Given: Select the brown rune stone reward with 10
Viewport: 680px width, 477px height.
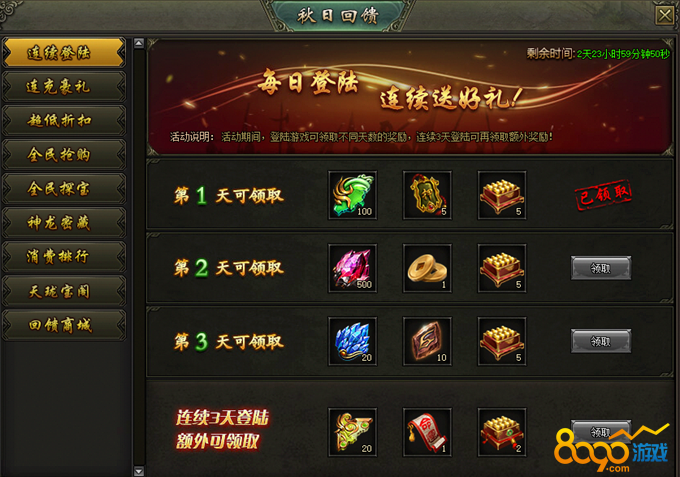Looking at the screenshot, I should click(427, 341).
